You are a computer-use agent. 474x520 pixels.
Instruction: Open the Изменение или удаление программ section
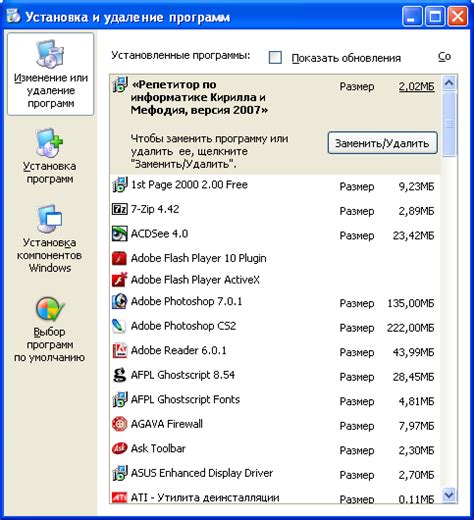(x=51, y=74)
